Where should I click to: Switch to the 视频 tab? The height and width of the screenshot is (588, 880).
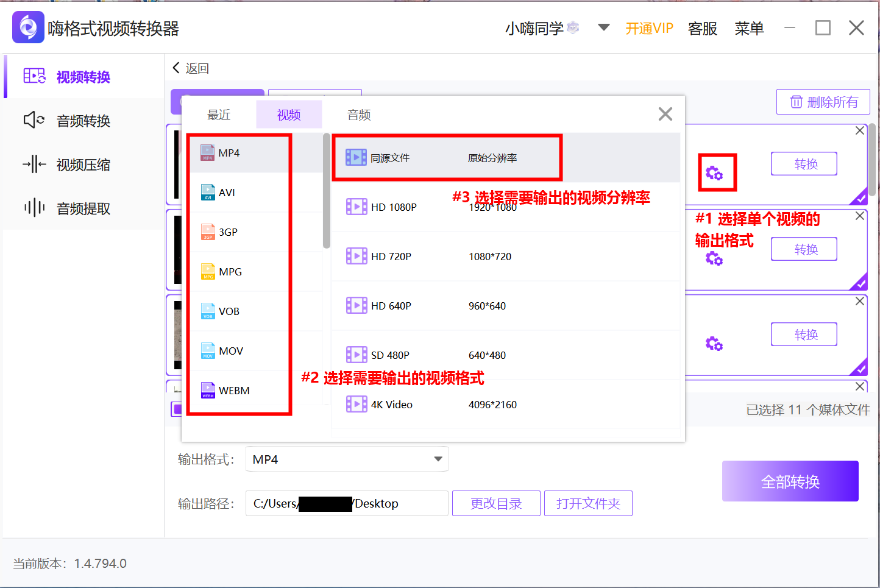pyautogui.click(x=289, y=115)
